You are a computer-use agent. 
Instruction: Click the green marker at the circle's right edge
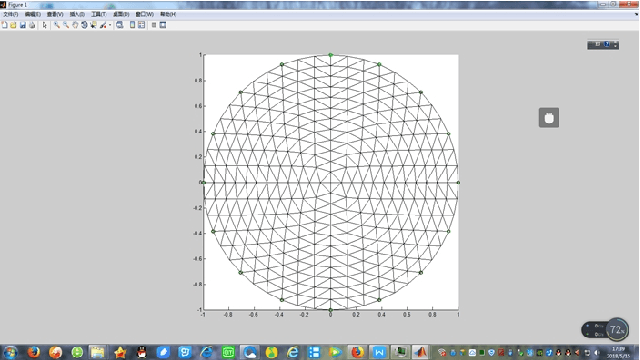pyautogui.click(x=458, y=182)
